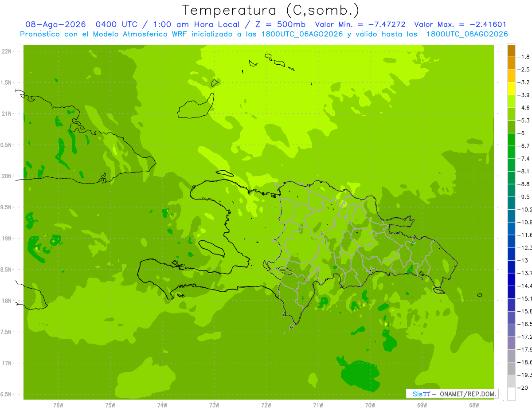Image resolution: width=532 pixels, height=411 pixels.
Task: Click the -8.1 colorbar label
Action: 524,171
